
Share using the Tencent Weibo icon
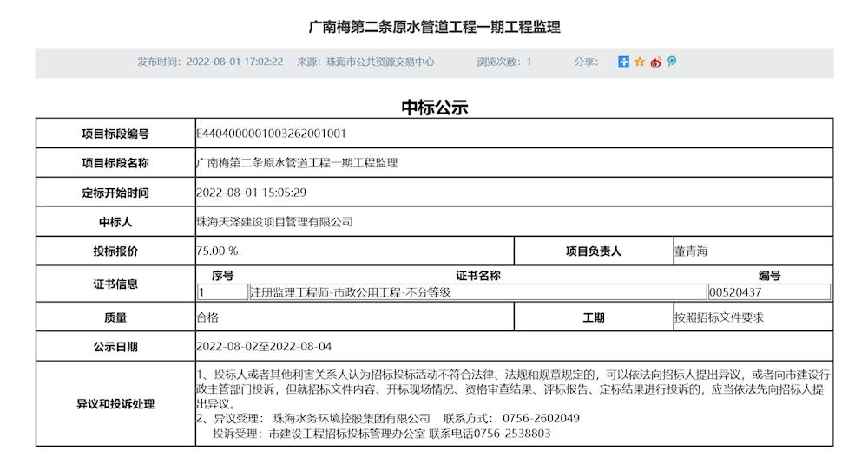(671, 62)
